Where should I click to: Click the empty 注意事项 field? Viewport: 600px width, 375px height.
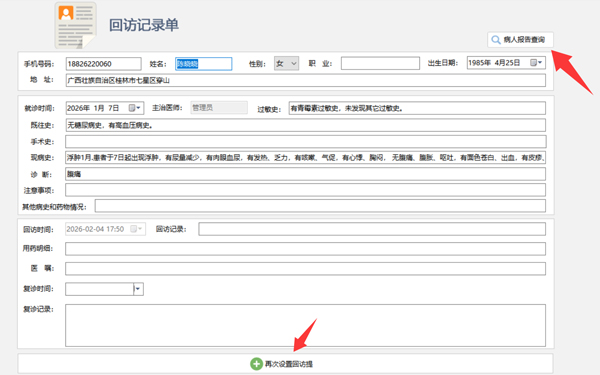[x=306, y=190]
